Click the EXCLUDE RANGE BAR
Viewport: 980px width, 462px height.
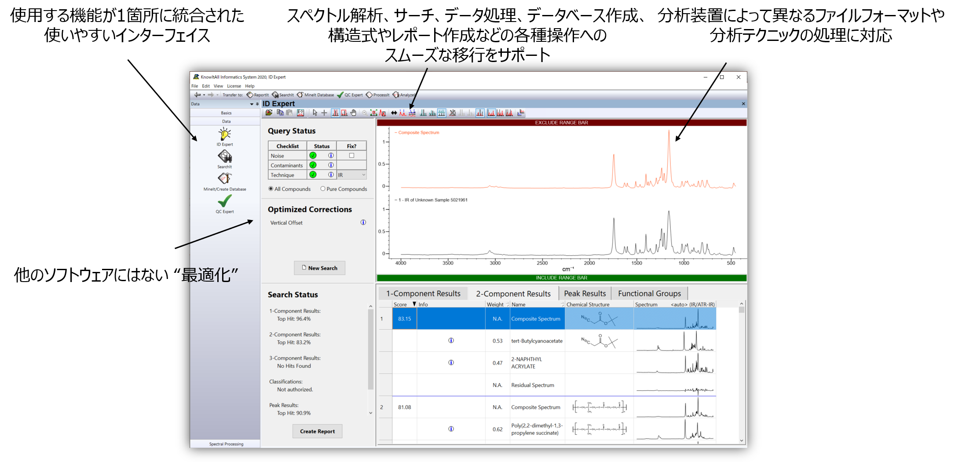pos(561,122)
